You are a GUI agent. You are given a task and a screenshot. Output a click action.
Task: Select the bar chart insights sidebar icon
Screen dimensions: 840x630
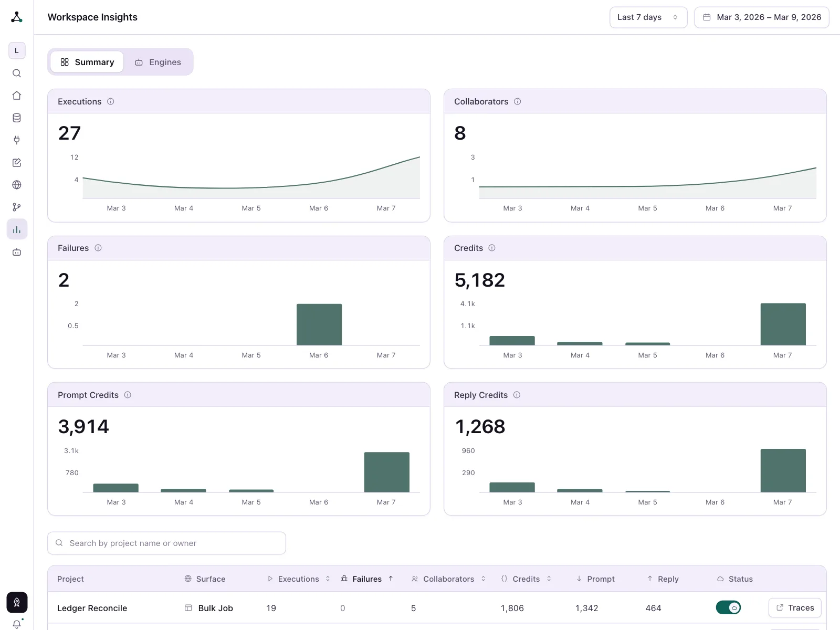point(17,229)
